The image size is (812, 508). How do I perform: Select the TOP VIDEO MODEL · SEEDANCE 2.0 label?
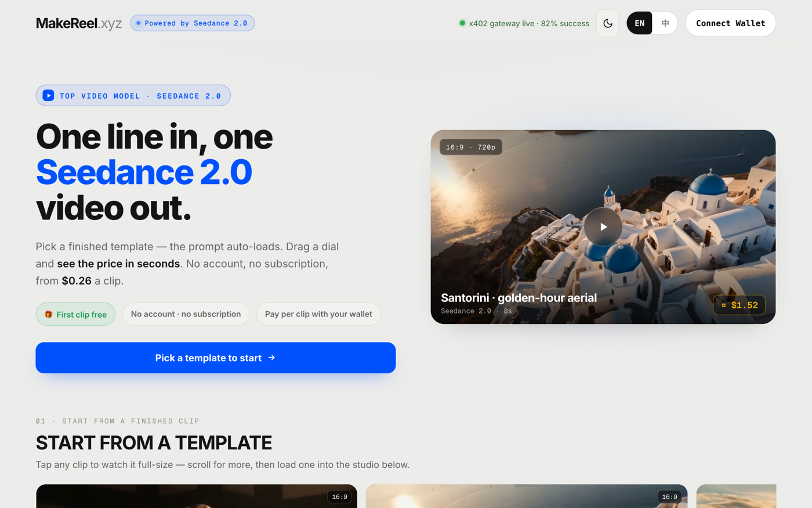(140, 96)
